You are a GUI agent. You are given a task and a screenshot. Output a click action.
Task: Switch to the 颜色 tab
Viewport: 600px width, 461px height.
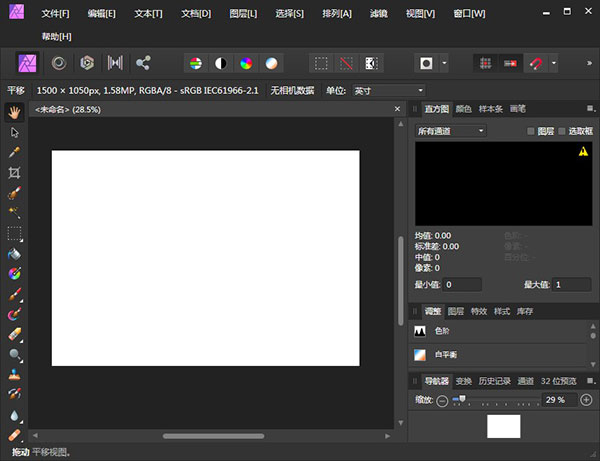pos(463,109)
